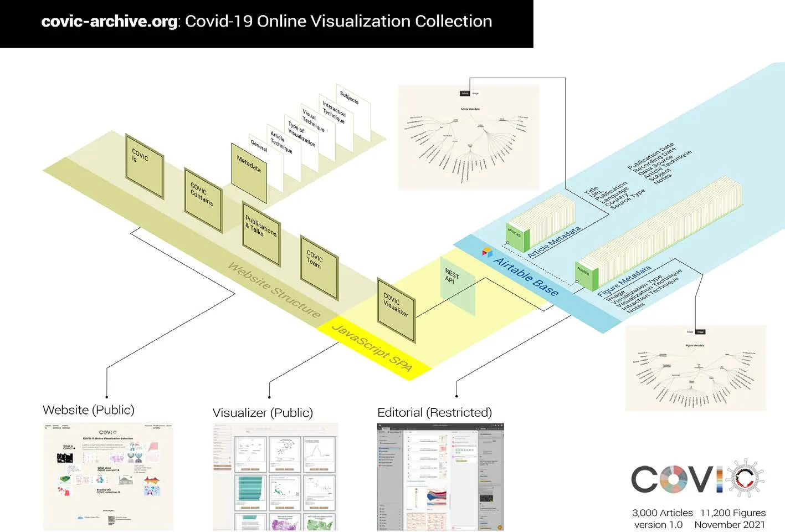Open the Editorial (Restricted) screenshot thumbnail
Screen dimensions: 785x532
point(440,477)
